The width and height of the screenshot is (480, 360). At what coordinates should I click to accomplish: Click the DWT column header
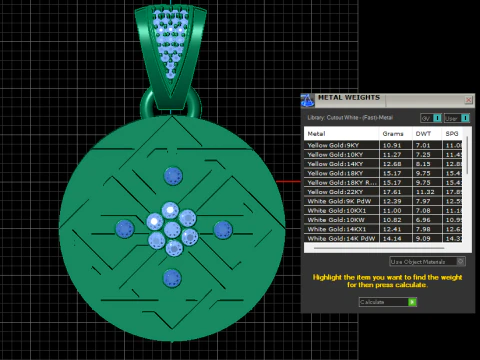point(427,134)
